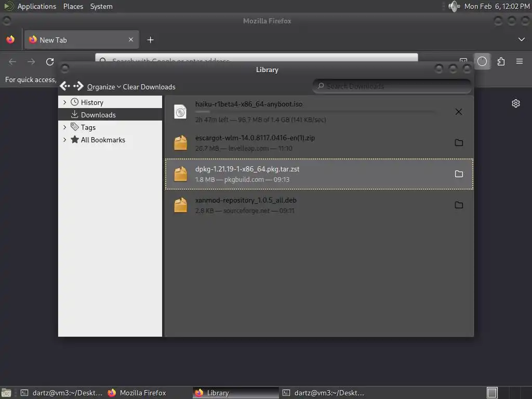Select dpkg-1.21.19-1-x86_64.pkg.tar.zst download row

[x=319, y=174]
